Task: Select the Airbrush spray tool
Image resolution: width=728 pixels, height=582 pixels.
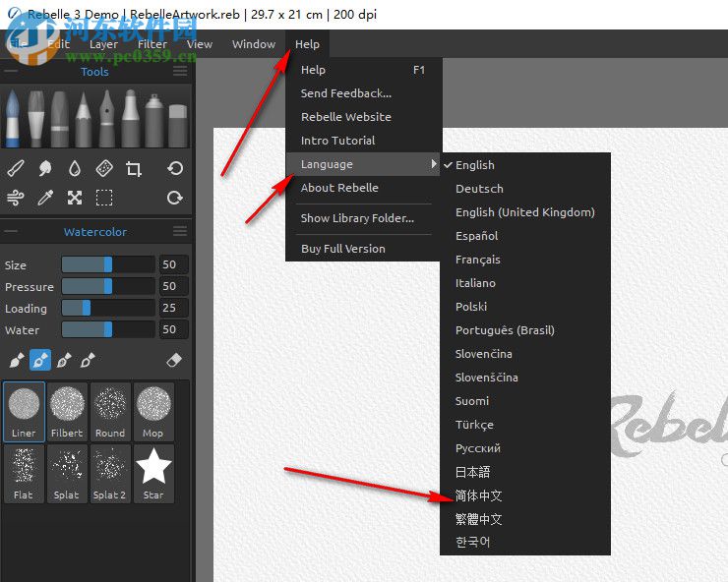Action: pyautogui.click(x=154, y=119)
